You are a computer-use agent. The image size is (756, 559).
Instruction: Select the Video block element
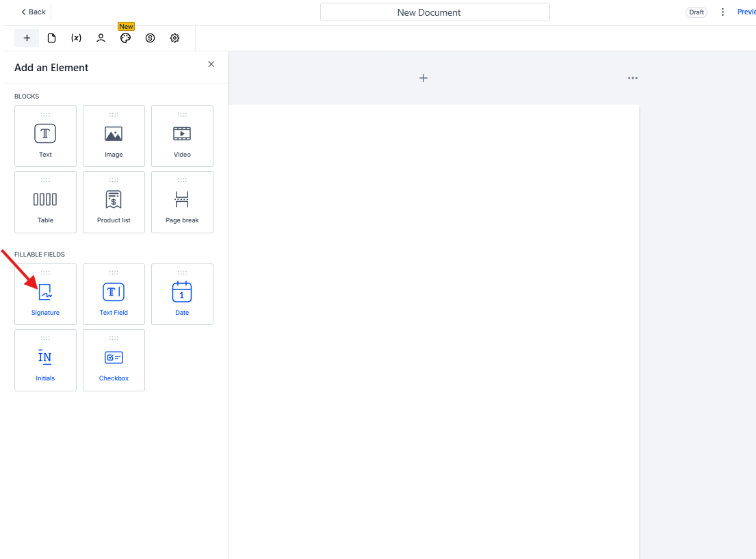click(x=182, y=136)
